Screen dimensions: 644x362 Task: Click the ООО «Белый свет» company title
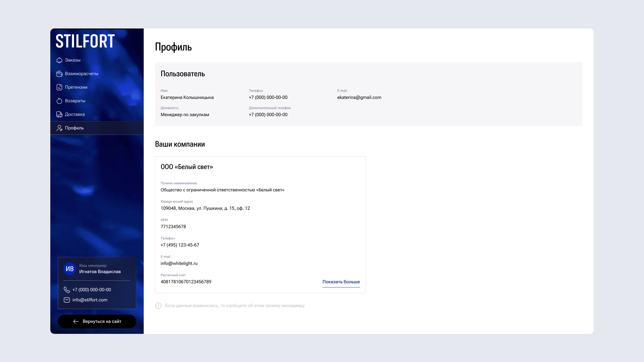click(186, 167)
